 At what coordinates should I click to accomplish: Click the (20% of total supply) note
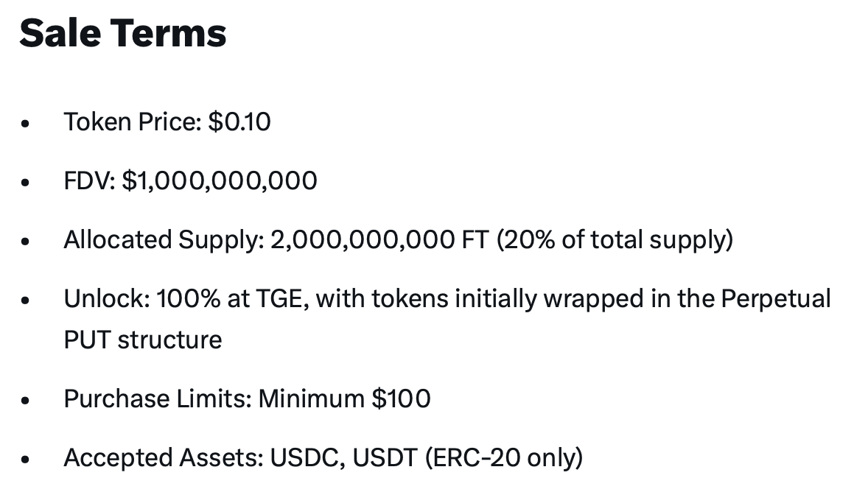pyautogui.click(x=615, y=239)
